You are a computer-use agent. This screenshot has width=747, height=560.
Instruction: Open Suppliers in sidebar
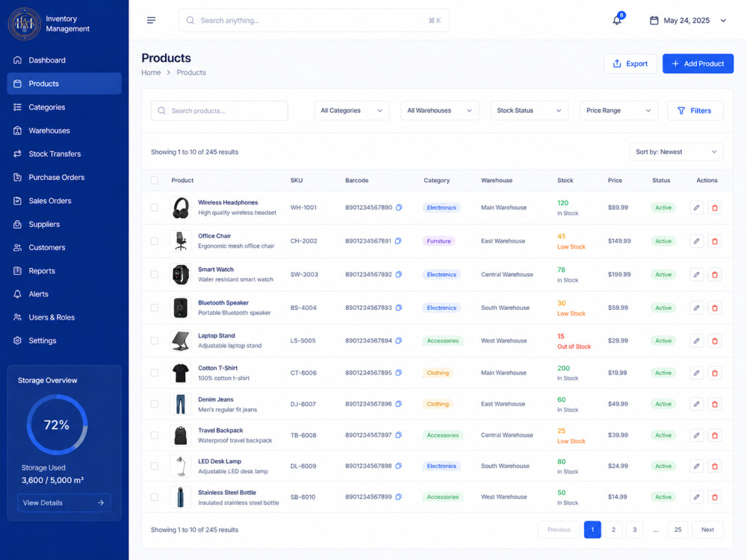point(64,224)
